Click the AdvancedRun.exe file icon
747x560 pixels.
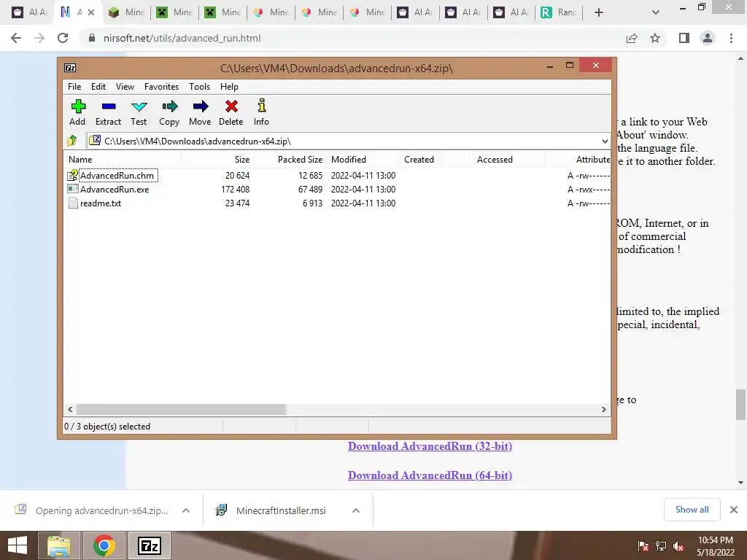(x=73, y=189)
